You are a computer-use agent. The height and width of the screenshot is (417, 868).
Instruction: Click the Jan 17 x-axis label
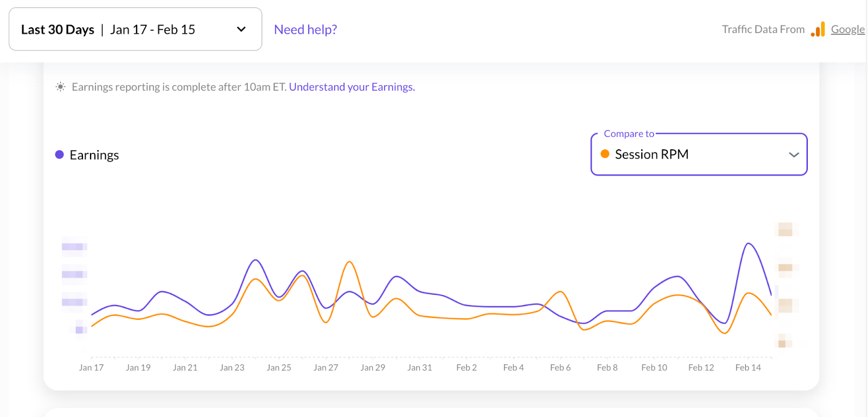[x=91, y=368]
